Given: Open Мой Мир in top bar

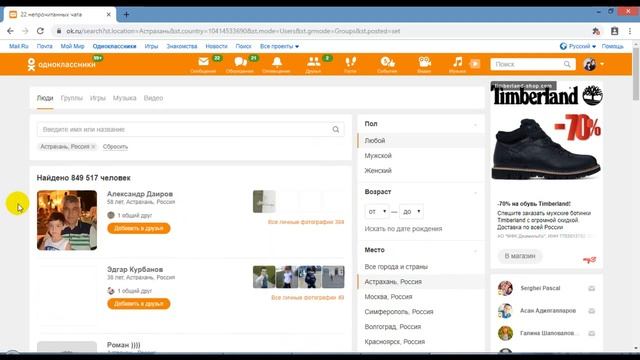Looking at the screenshot, I should pos(72,47).
